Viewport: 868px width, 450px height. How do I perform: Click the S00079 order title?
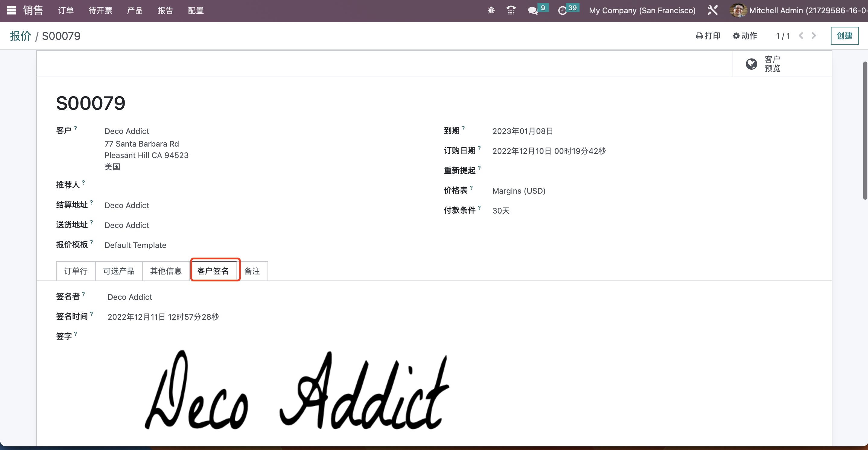point(91,103)
